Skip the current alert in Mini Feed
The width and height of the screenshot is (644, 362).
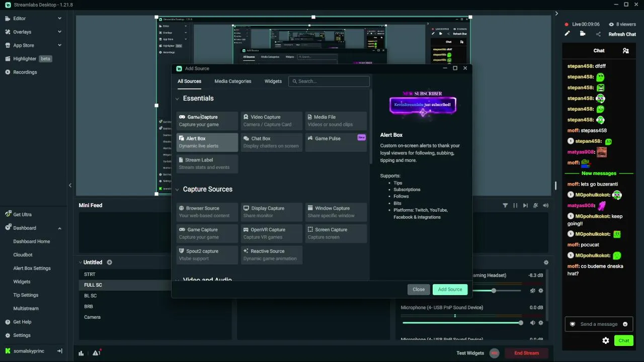pos(525,205)
